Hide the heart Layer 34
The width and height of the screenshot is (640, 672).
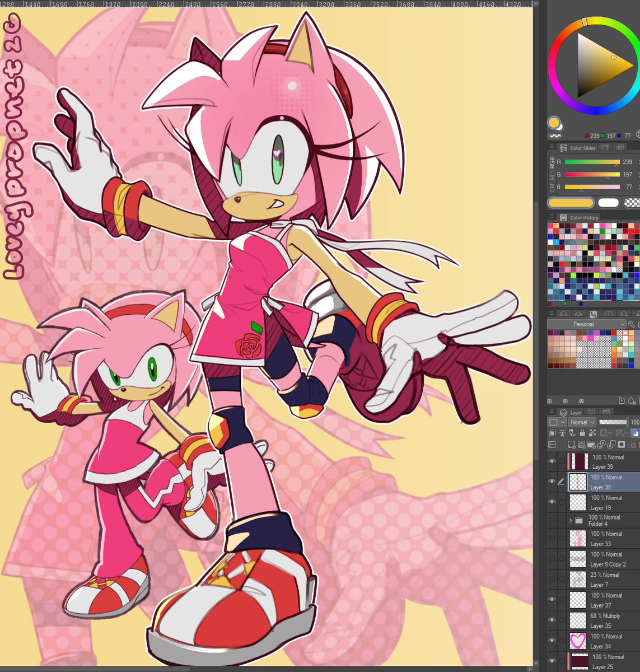[x=552, y=641]
